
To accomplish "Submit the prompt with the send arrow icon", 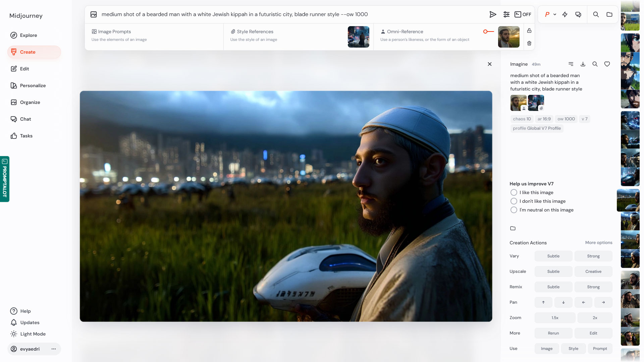I will 493,14.
